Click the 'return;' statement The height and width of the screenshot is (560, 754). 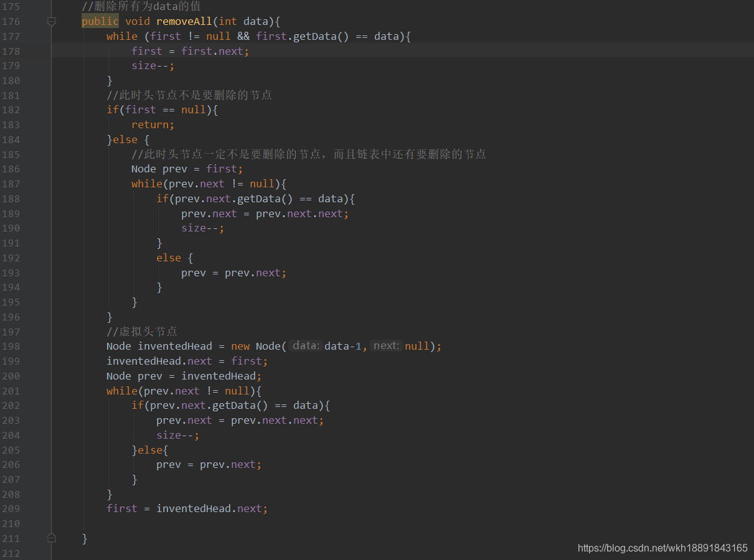point(153,125)
